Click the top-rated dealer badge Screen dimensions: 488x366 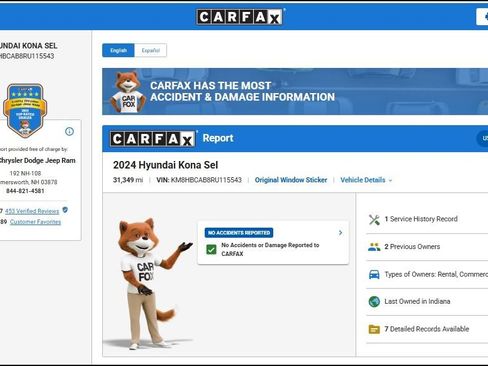click(25, 111)
